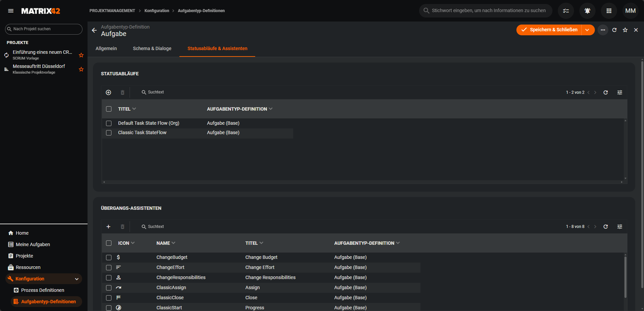Expand the Speichern & Schließen dropdown arrow
The height and width of the screenshot is (311, 644).
(587, 30)
